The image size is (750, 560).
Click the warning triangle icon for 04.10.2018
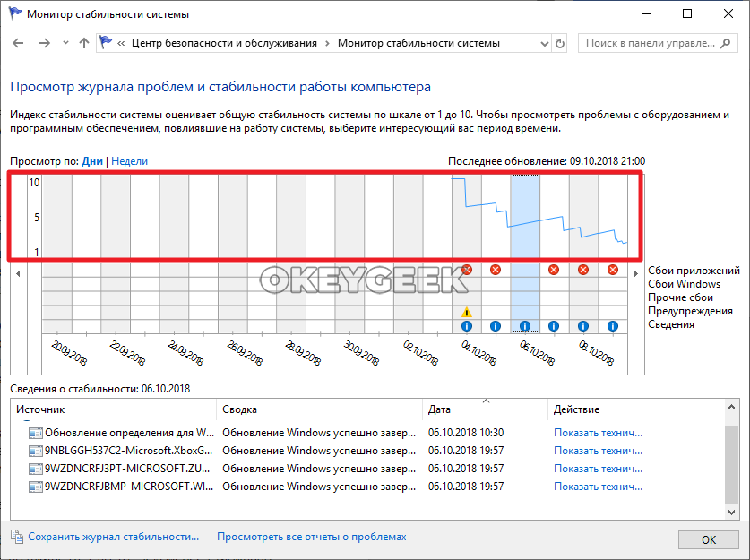[x=466, y=312]
